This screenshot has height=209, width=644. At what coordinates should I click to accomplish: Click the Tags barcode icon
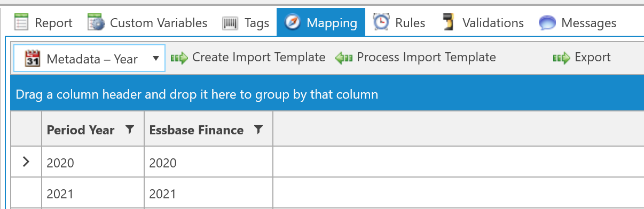[x=230, y=23]
